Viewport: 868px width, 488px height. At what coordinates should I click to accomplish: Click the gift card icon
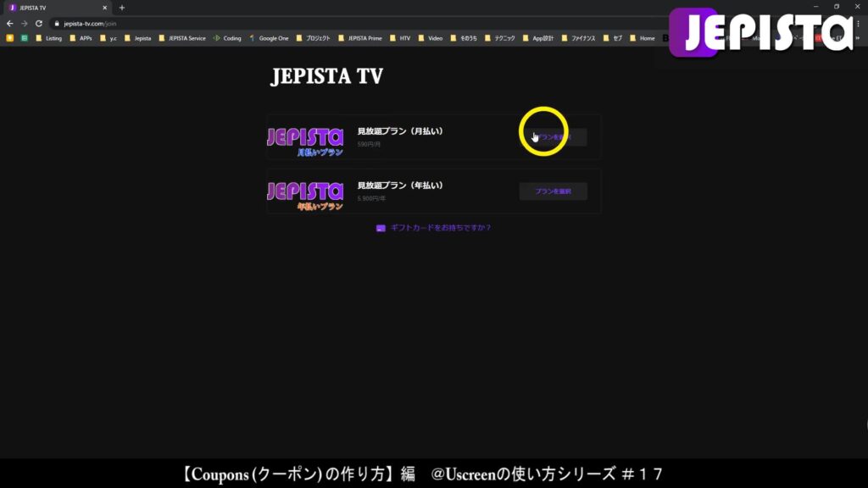(x=381, y=228)
